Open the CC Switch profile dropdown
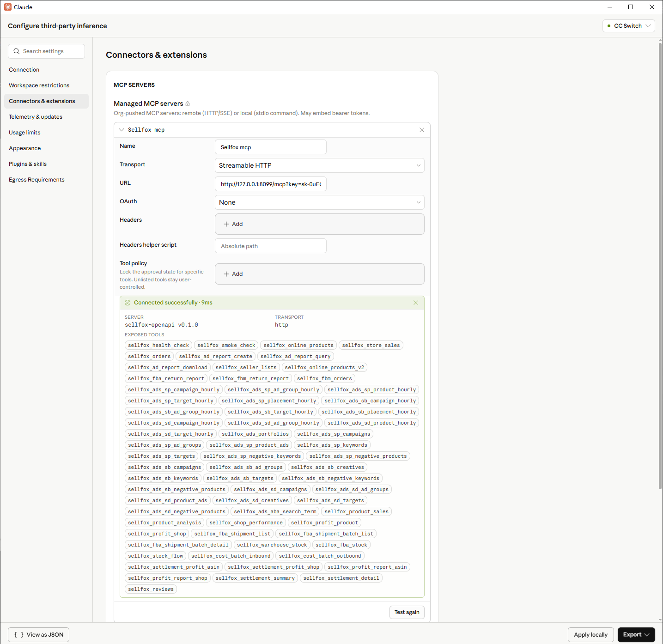 coord(628,26)
